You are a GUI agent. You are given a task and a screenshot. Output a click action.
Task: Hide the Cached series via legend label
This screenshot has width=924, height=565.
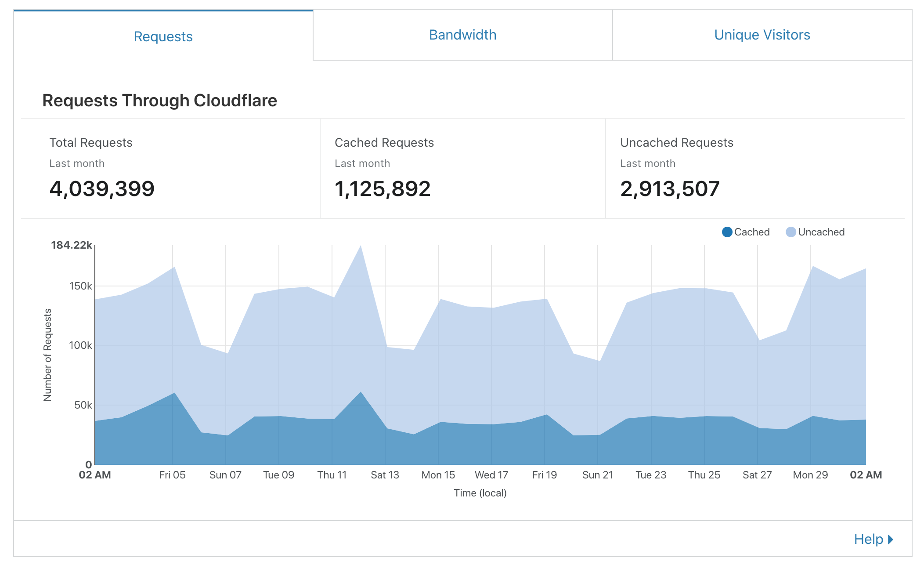click(751, 232)
